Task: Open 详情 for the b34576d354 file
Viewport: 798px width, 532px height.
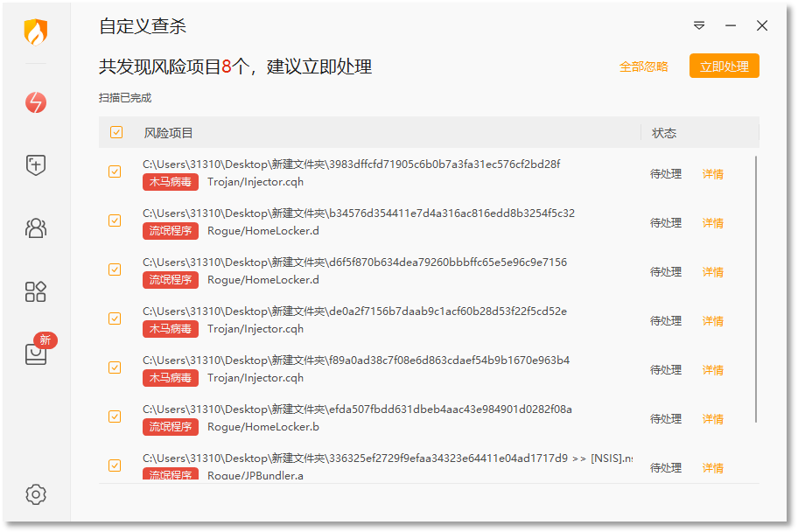Action: point(712,223)
